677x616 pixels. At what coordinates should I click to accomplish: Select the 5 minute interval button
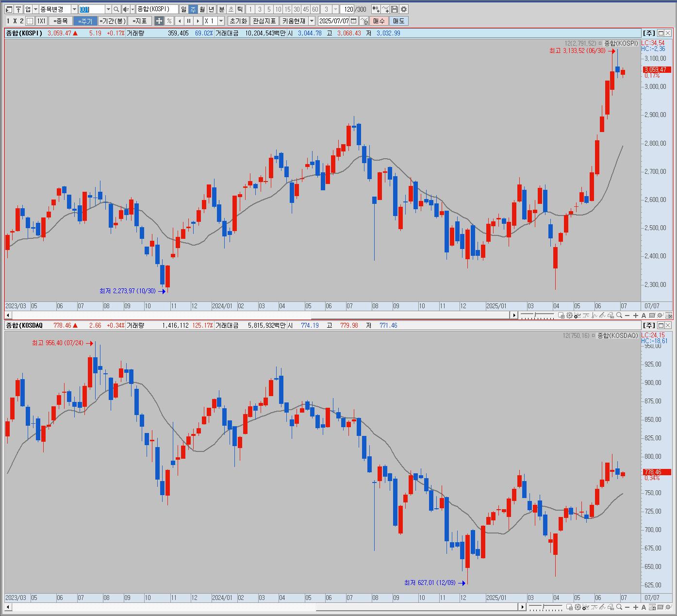(x=269, y=9)
